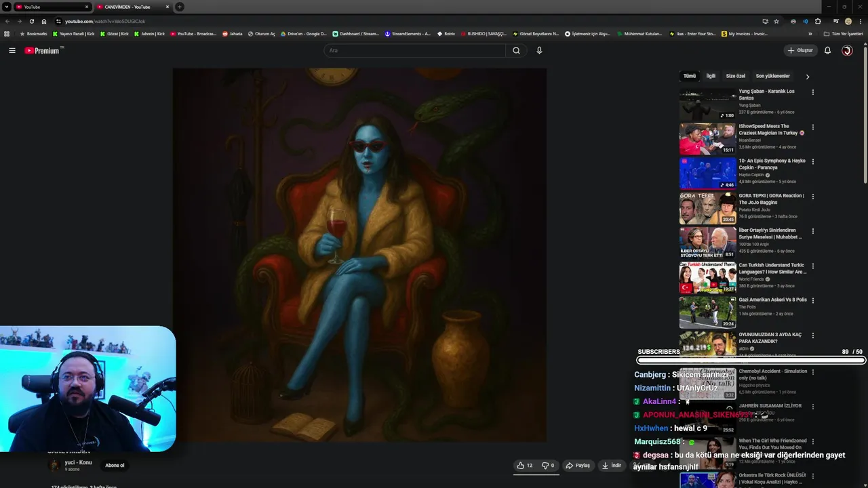Dislike the video with thumbs down
Screen dimensions: 868x488
548,466
